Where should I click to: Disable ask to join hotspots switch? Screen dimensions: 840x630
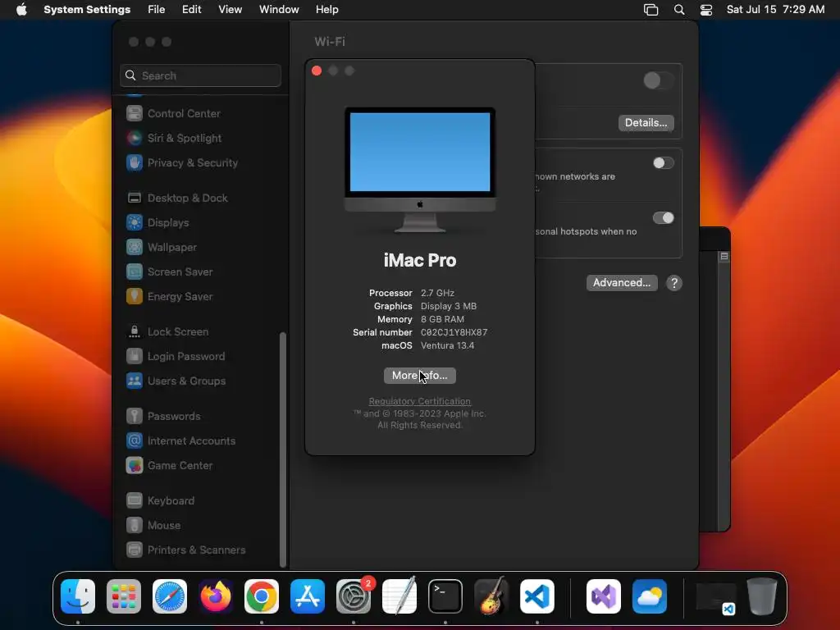(x=663, y=218)
